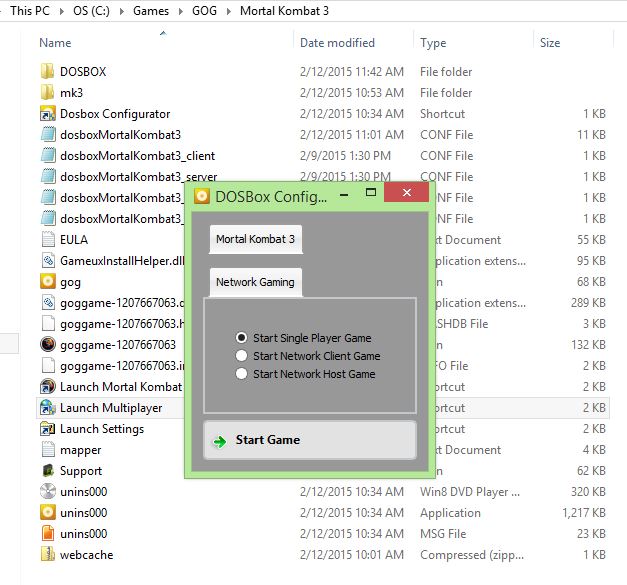The width and height of the screenshot is (627, 585).
Task: Click the GameuxInstallHelper.dll icon
Action: coord(48,261)
